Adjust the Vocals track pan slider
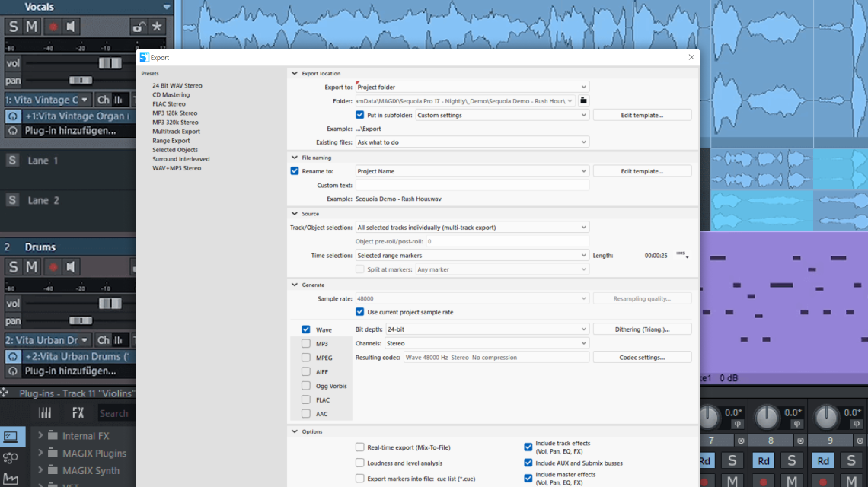This screenshot has width=868, height=487. (x=81, y=80)
